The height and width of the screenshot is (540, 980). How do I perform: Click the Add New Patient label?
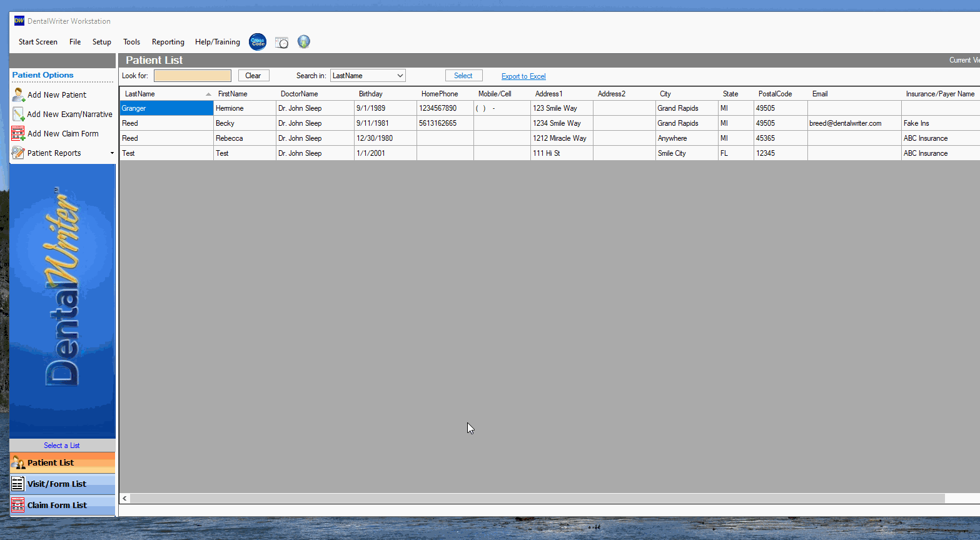[57, 95]
